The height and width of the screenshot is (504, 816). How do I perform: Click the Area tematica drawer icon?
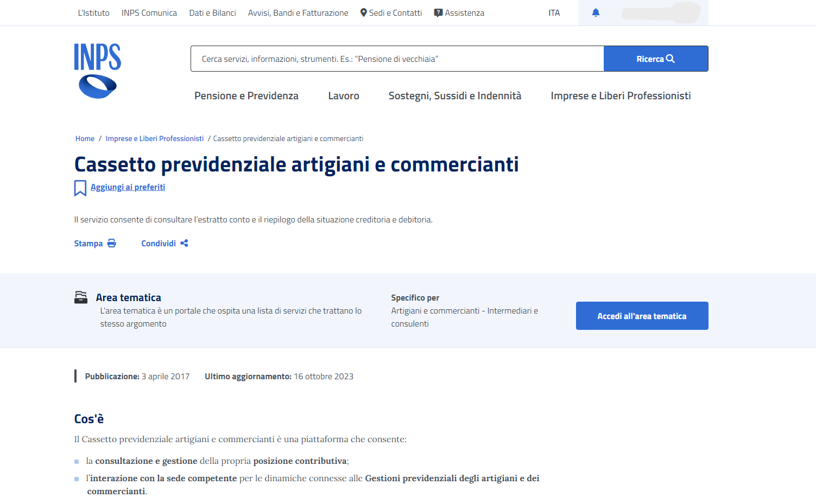coord(81,297)
